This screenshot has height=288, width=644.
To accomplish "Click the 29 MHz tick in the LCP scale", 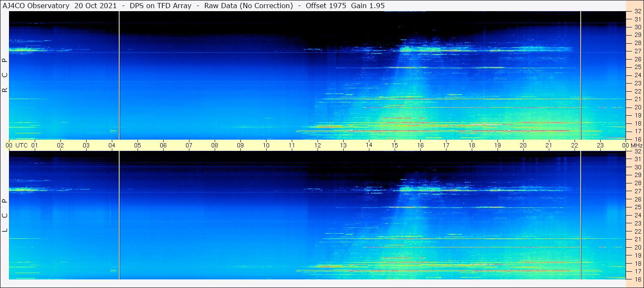I will (637, 175).
